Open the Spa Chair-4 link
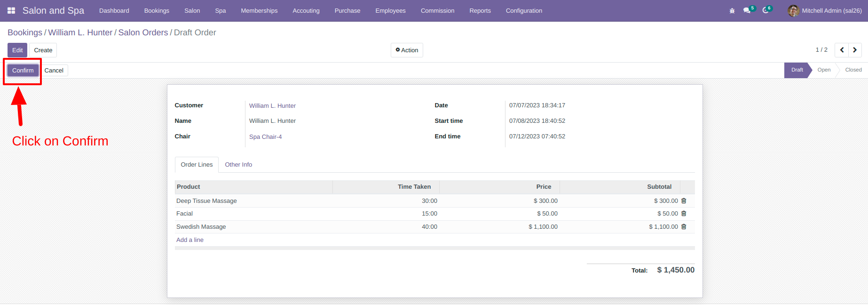Viewport: 868px width, 305px height. tap(265, 136)
